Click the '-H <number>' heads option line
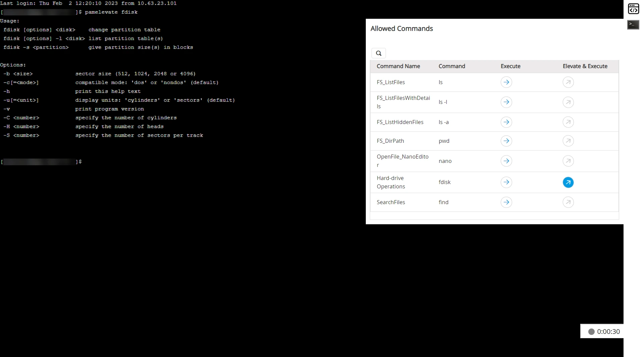The image size is (644, 357). coord(83,127)
